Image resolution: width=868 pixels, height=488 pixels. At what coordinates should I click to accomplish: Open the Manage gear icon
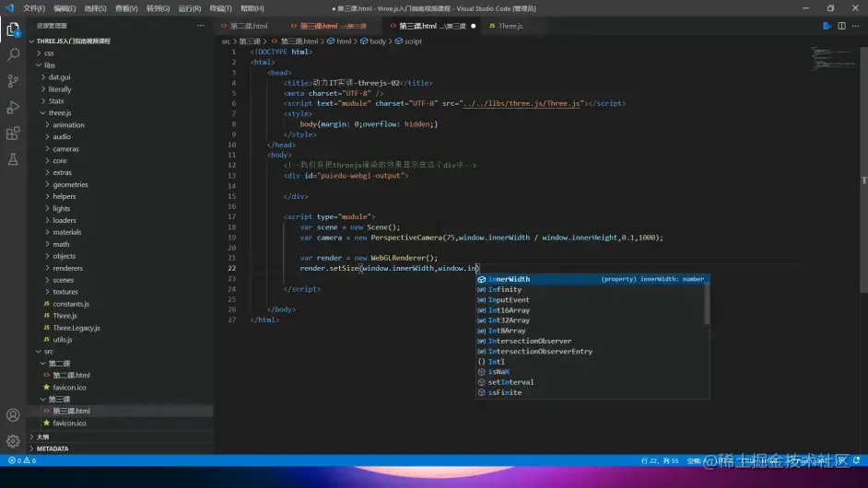point(13,441)
